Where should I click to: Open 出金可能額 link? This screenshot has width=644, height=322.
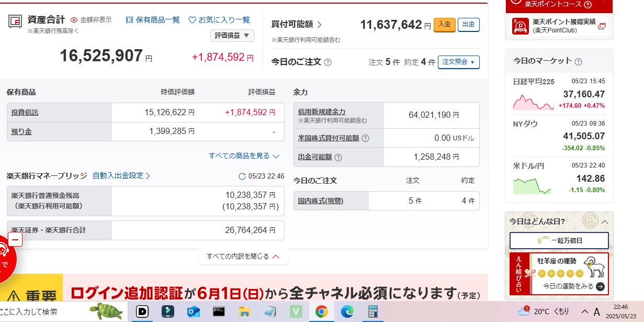point(315,157)
